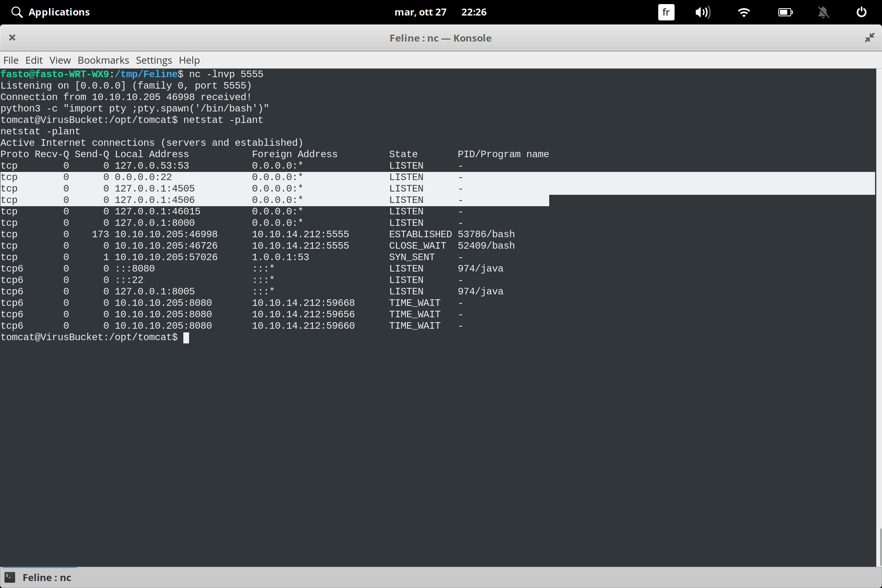882x588 pixels.
Task: Open the View menu
Action: tap(60, 60)
